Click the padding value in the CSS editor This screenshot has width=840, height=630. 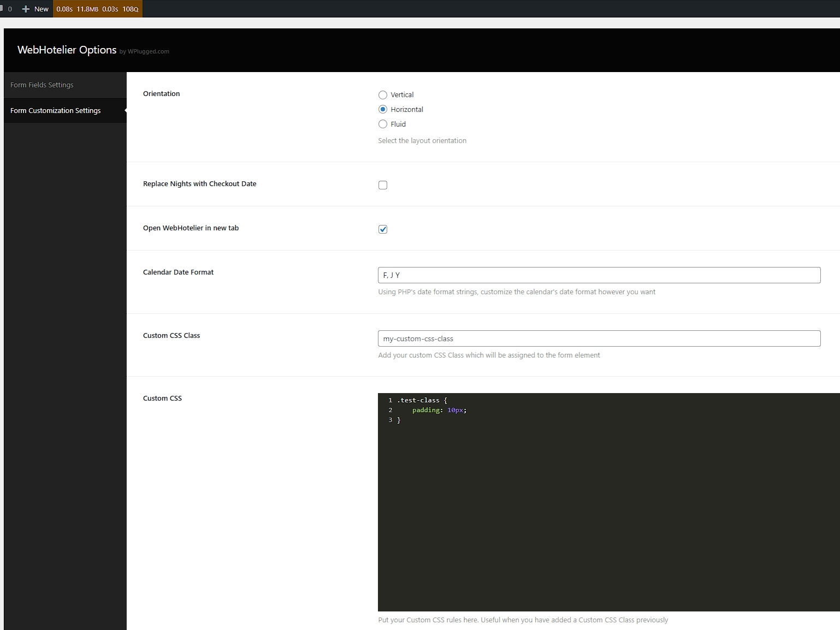456,410
